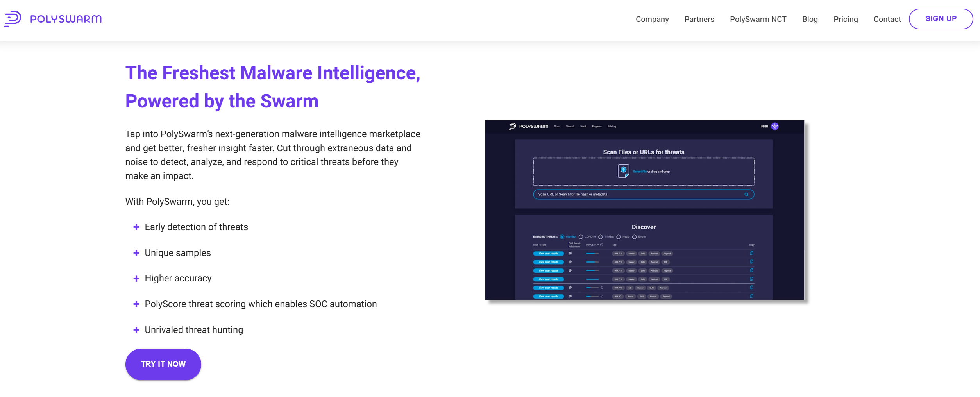Click the first-seen icon in the first results row
The image size is (980, 397).
(x=570, y=254)
